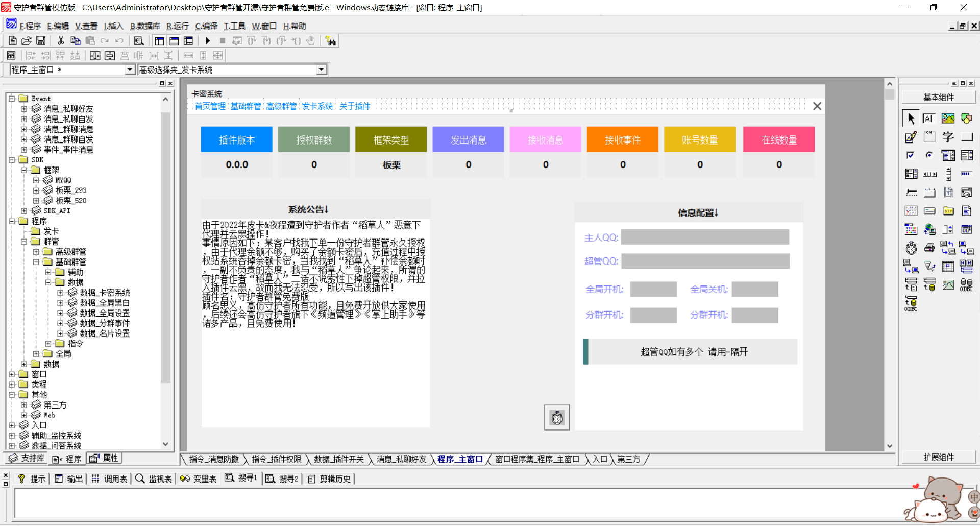Click the 首页管理 tab link on form
This screenshot has height=526, width=980.
click(x=210, y=106)
